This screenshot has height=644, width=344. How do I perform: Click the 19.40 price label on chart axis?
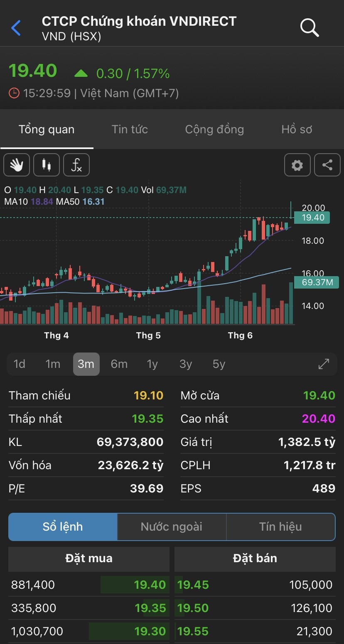click(312, 217)
